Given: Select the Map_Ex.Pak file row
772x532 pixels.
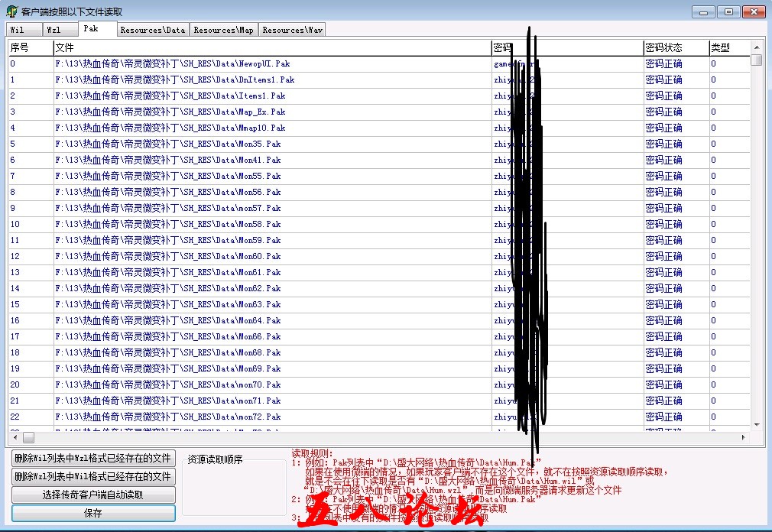Looking at the screenshot, I should (170, 112).
